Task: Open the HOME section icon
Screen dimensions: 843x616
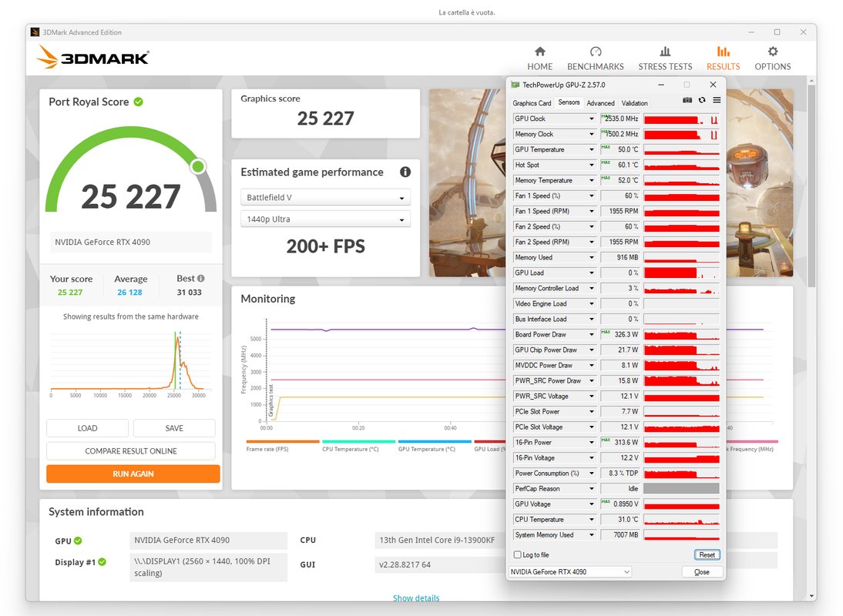Action: pos(539,52)
